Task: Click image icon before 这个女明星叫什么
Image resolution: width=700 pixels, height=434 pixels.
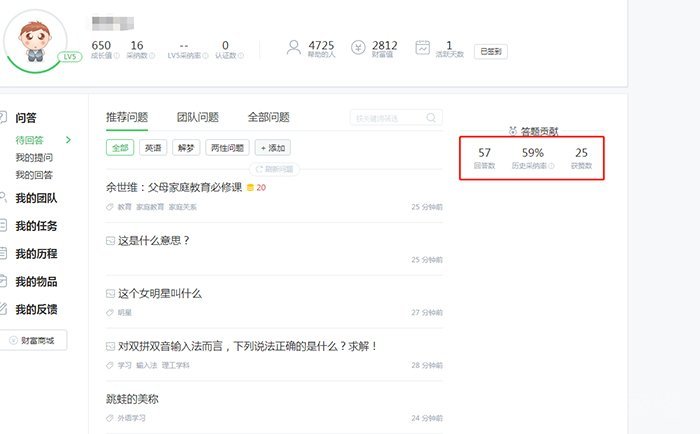Action: pyautogui.click(x=110, y=294)
